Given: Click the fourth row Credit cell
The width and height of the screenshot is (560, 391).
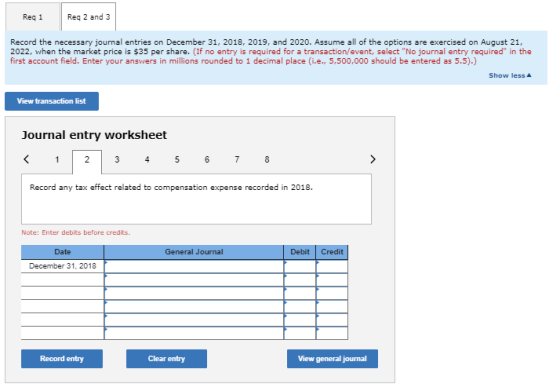Looking at the screenshot, I should point(332,306).
